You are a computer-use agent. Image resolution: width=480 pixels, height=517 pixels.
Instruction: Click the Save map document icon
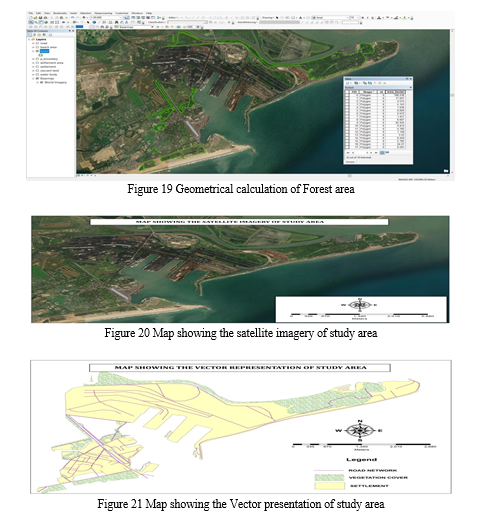(x=41, y=17)
